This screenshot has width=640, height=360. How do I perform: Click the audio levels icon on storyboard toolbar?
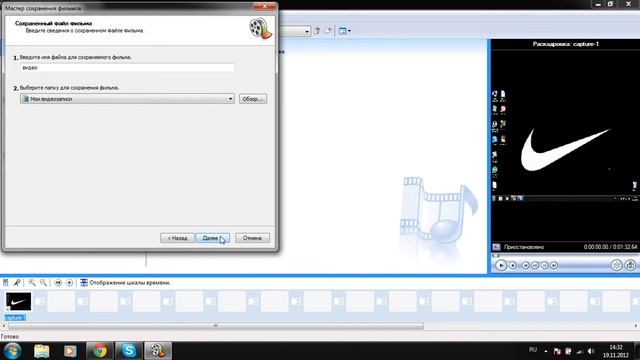(x=6, y=282)
